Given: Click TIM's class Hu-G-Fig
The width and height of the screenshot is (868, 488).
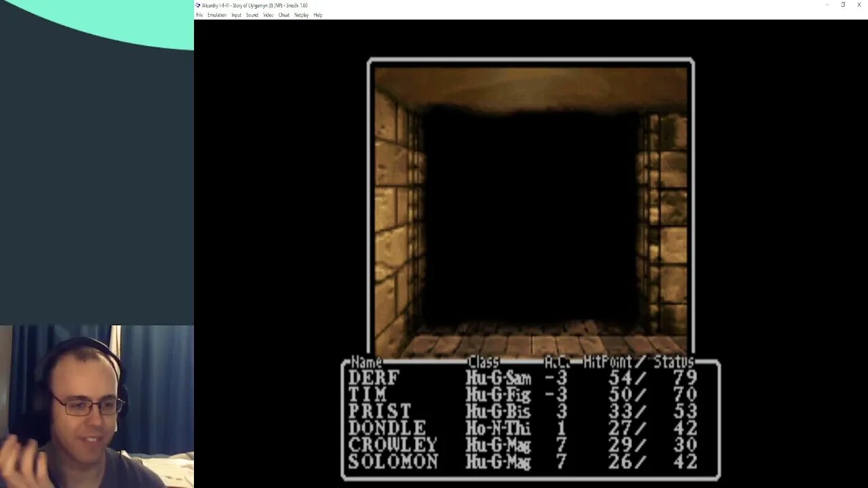Looking at the screenshot, I should 498,395.
